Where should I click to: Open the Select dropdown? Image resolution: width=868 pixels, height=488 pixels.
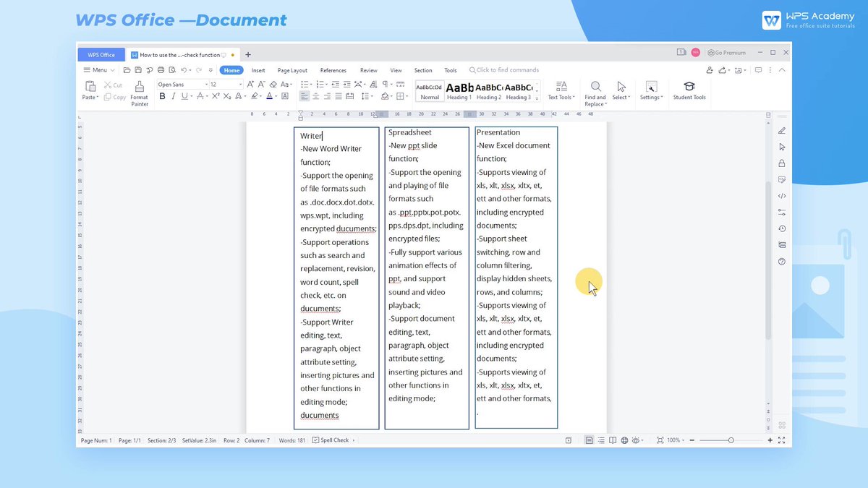(x=621, y=98)
